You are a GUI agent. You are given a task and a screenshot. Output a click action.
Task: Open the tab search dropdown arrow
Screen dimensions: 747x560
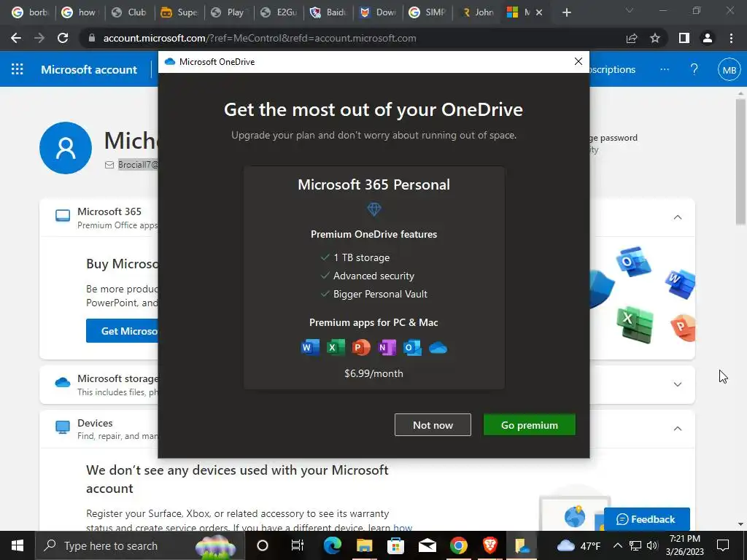[x=630, y=10]
